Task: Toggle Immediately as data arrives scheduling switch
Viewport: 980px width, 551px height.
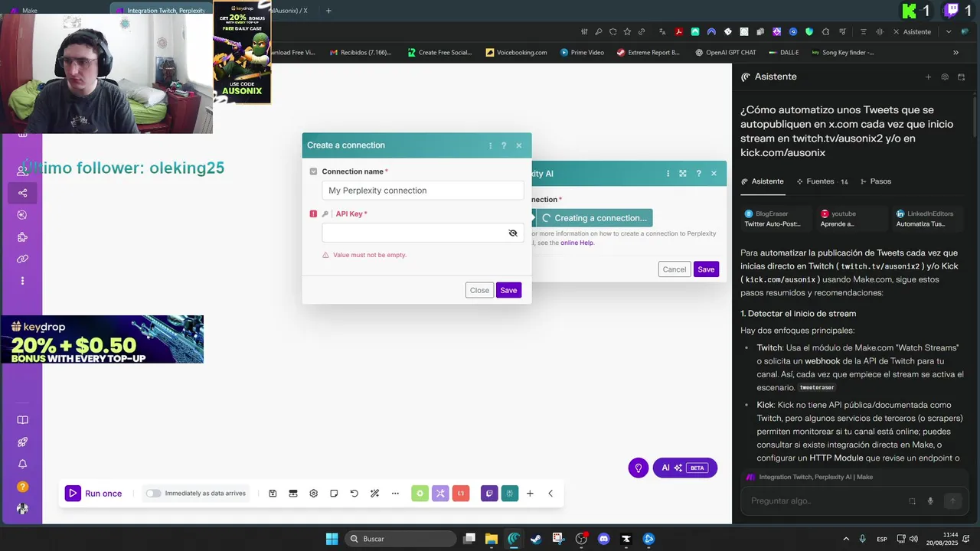Action: (154, 494)
